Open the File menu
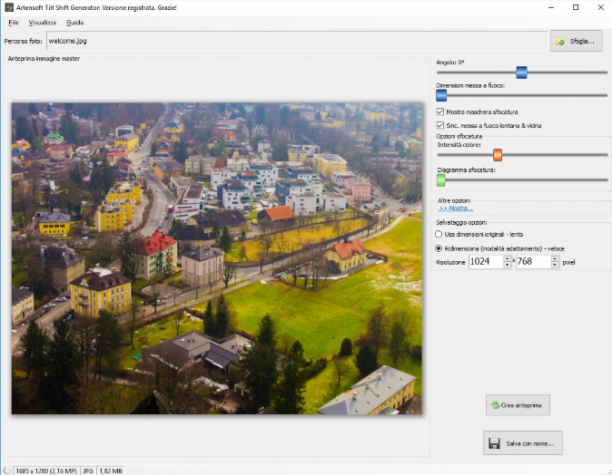 13,23
